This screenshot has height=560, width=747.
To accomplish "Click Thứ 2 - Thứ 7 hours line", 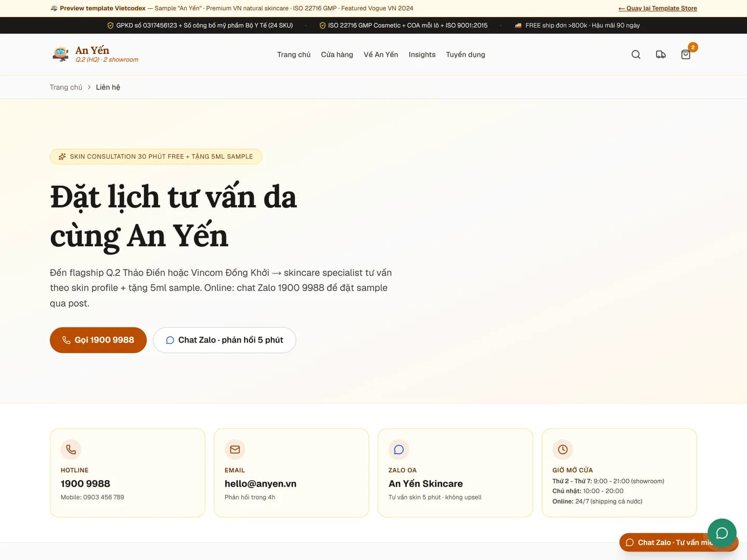I will [x=608, y=481].
